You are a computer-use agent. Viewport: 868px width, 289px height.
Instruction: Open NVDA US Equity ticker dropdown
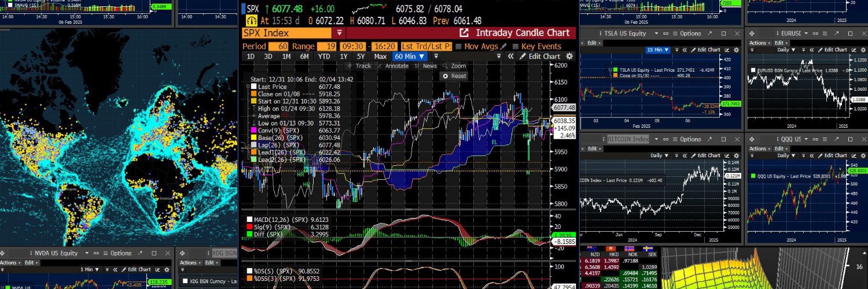(x=87, y=253)
